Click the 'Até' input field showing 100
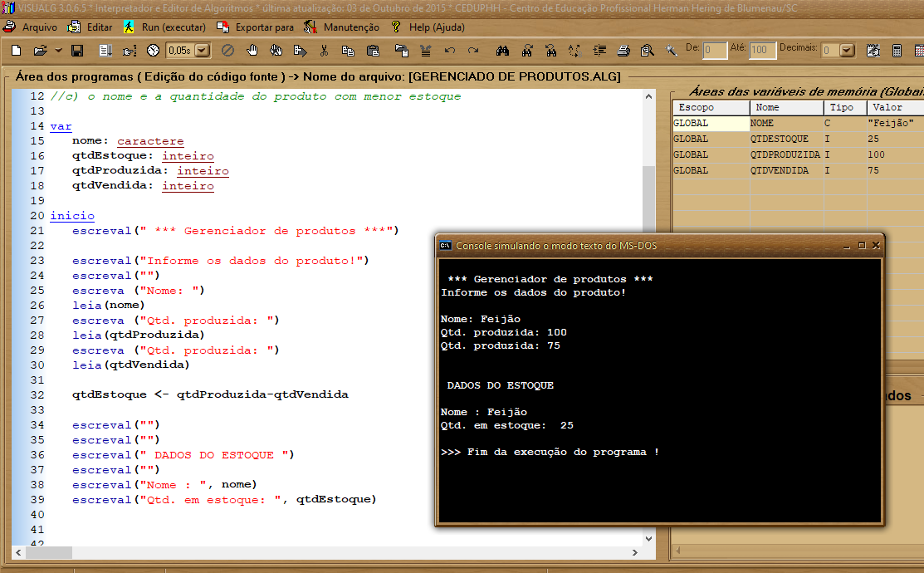924x573 pixels. point(763,50)
